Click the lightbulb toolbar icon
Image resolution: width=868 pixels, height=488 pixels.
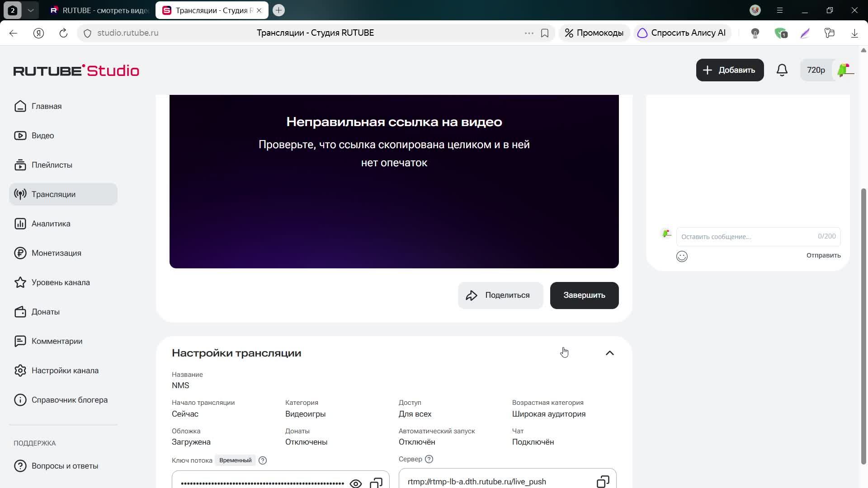pyautogui.click(x=755, y=33)
